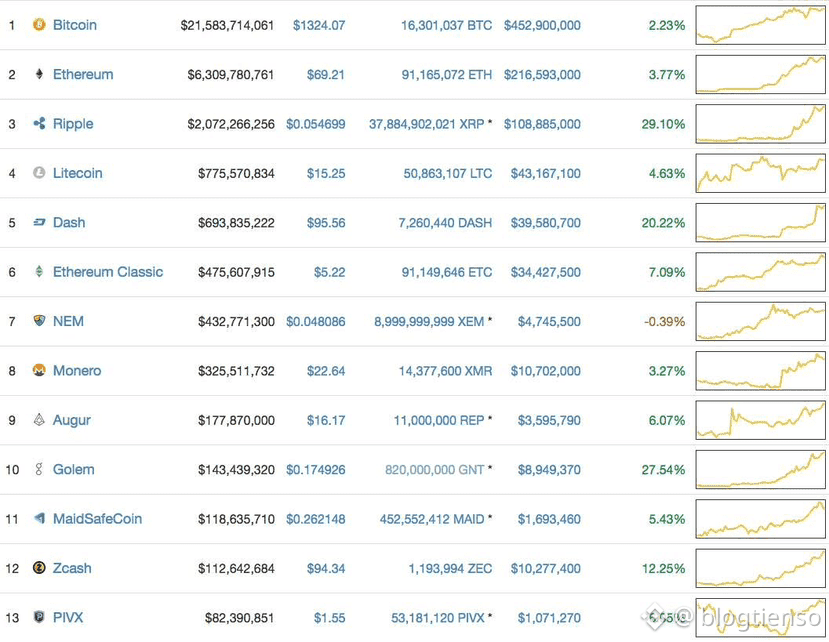
Task: Click the NEM shield logo icon
Action: point(39,321)
